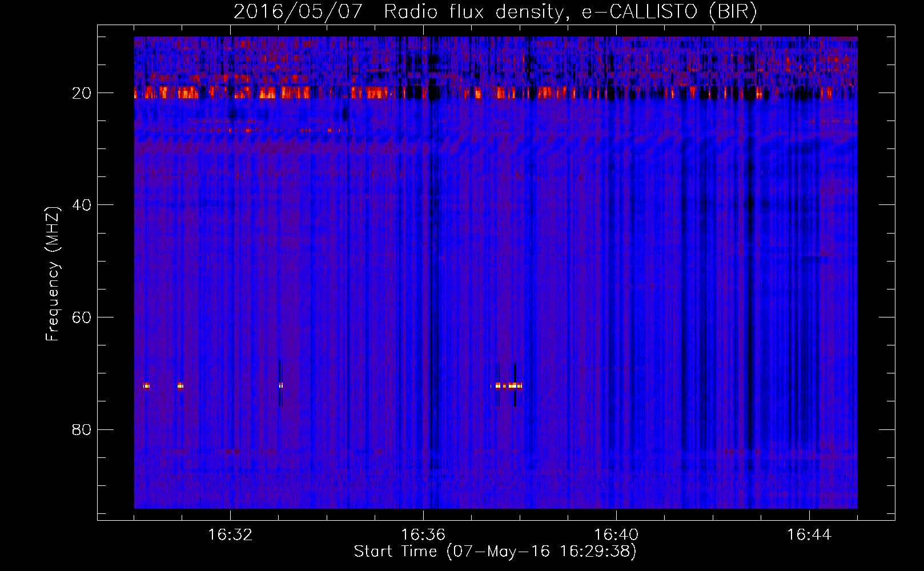This screenshot has width=924, height=571.
Task: Click the 60 MHz frequency tick label
Action: (x=82, y=317)
